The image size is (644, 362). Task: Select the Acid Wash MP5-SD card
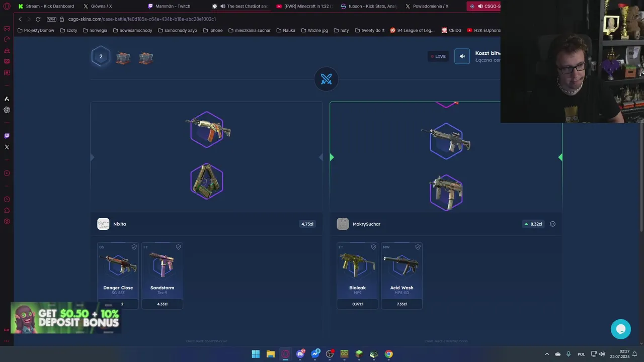click(x=401, y=276)
